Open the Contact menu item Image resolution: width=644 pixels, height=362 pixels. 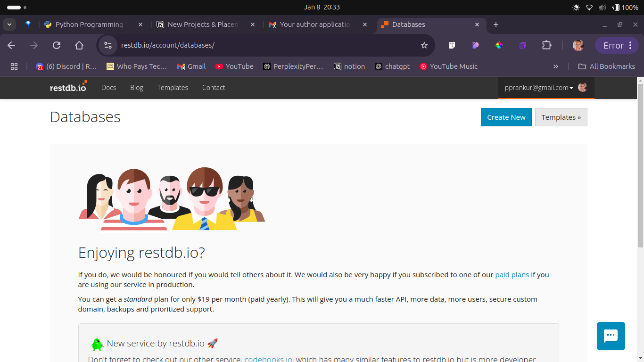pyautogui.click(x=214, y=88)
